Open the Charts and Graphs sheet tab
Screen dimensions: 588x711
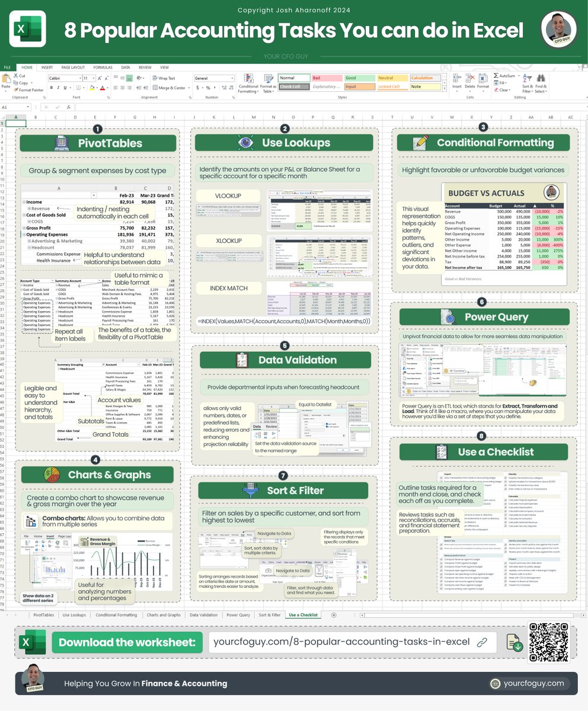coord(164,615)
